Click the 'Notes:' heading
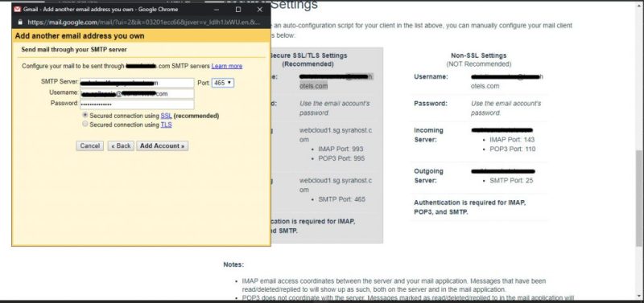 pos(233,265)
